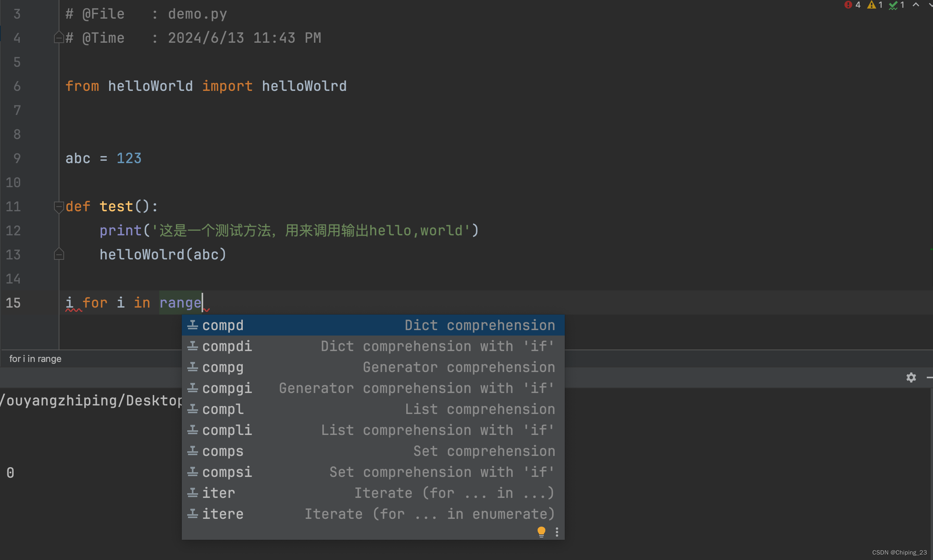Click the test function name
Viewport: 933px width, 560px height.
pyautogui.click(x=116, y=206)
